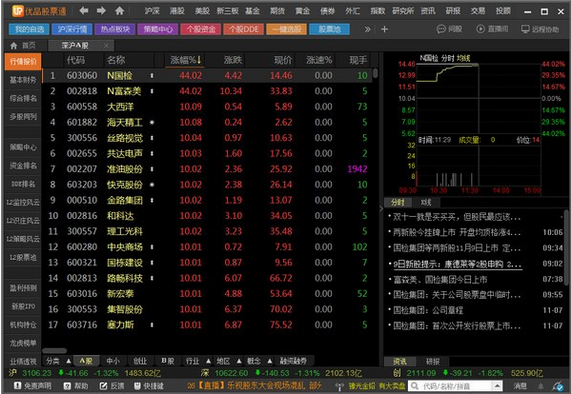Open the 港股 menu
The image size is (571, 394).
[x=177, y=11]
